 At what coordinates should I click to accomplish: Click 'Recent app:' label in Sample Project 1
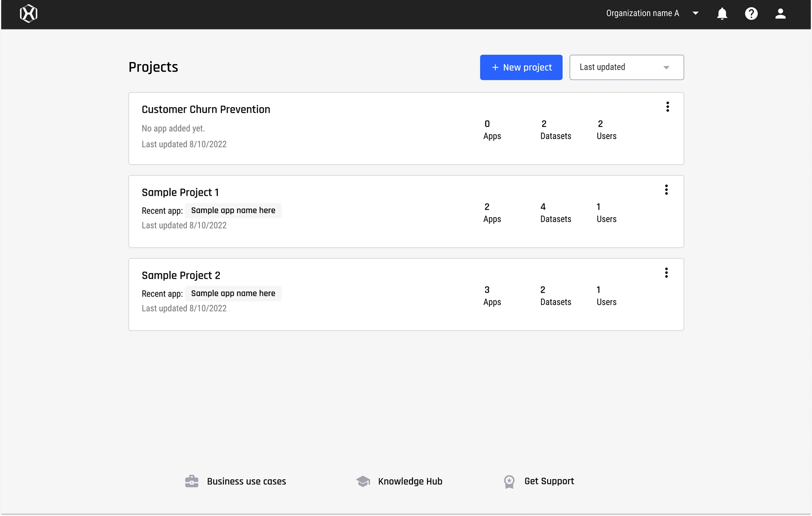pyautogui.click(x=162, y=211)
